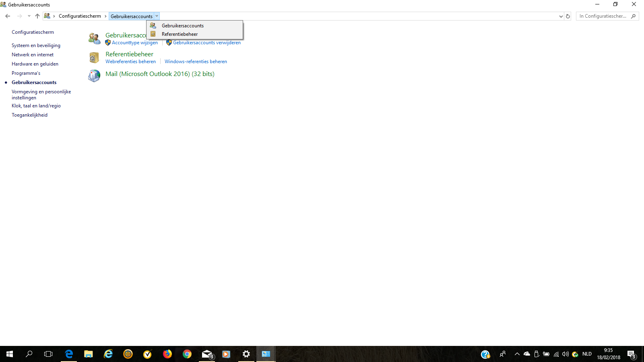This screenshot has height=362, width=644.
Task: Open the media player taskbar icon
Action: [226, 354]
